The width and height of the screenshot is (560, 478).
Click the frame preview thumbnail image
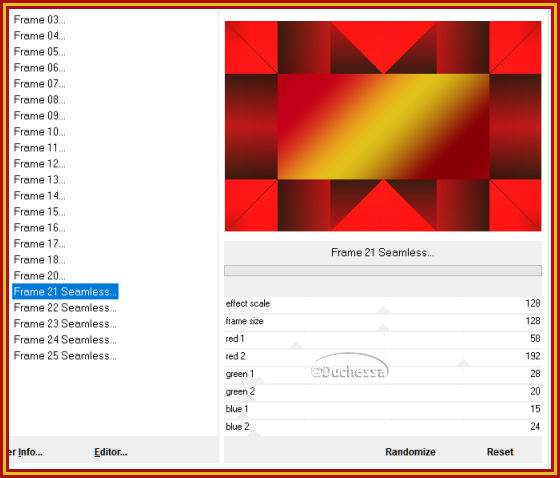[383, 126]
